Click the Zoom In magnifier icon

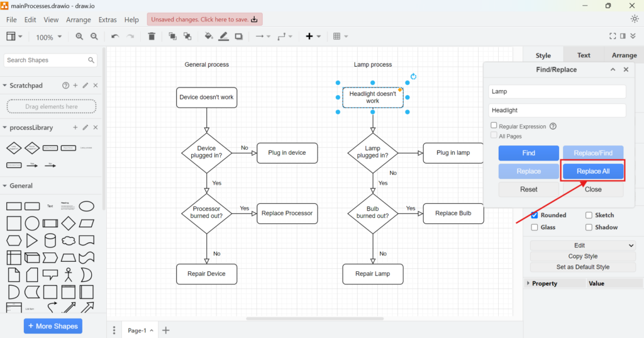click(79, 37)
